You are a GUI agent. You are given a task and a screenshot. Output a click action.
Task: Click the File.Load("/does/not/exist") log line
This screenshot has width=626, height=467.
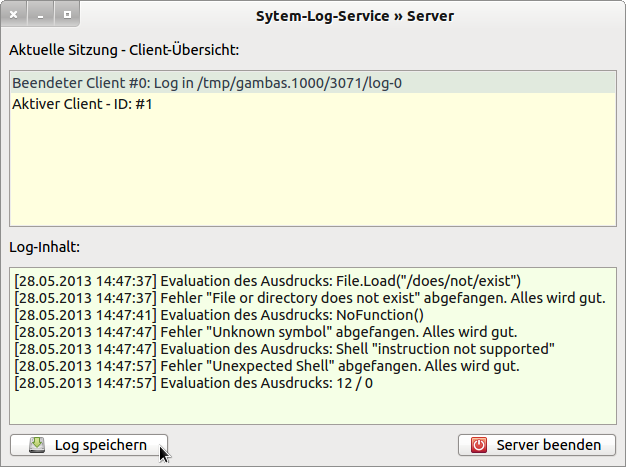268,281
